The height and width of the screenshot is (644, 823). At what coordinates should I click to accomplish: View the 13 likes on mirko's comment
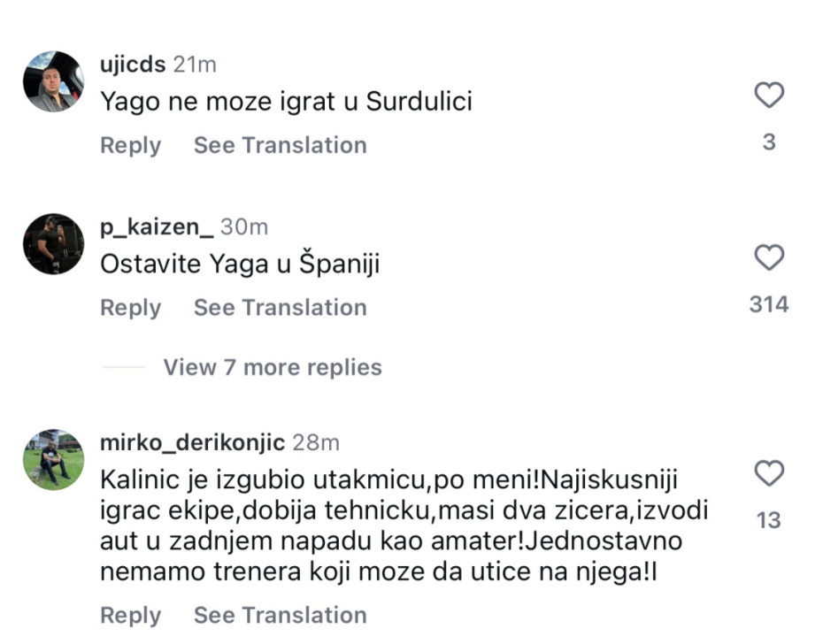[x=769, y=520]
